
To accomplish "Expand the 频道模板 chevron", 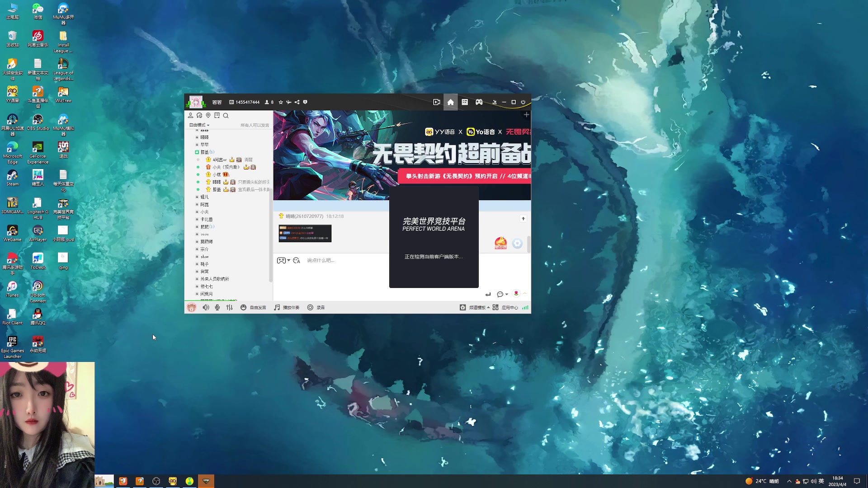I will [487, 307].
